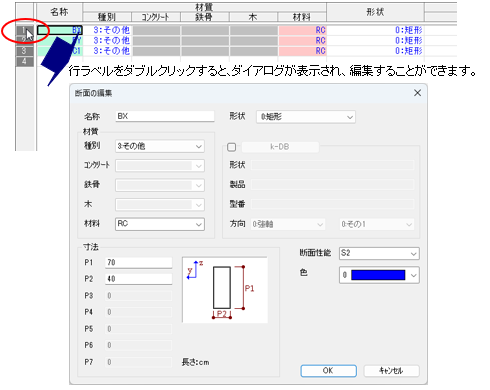The image size is (490, 390).
Task: Select row label 4 in the table
Action: point(24,61)
